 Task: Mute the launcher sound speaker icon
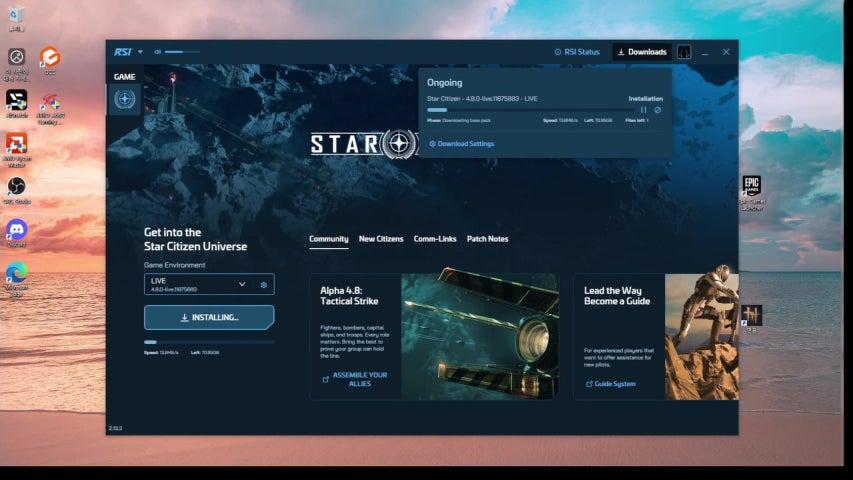point(157,52)
